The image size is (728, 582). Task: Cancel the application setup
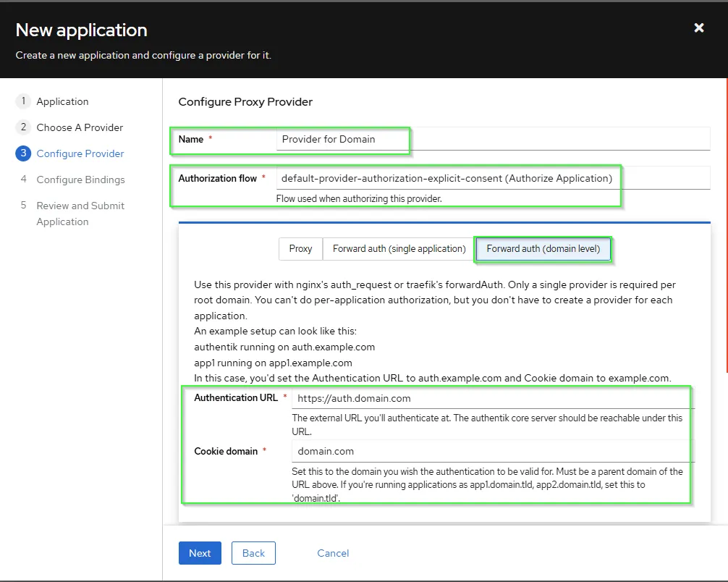[x=333, y=552]
